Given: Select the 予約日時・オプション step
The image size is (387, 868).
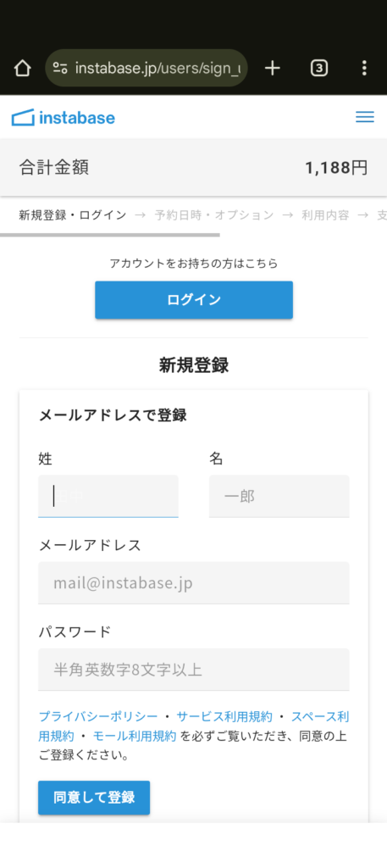Looking at the screenshot, I should [x=214, y=215].
